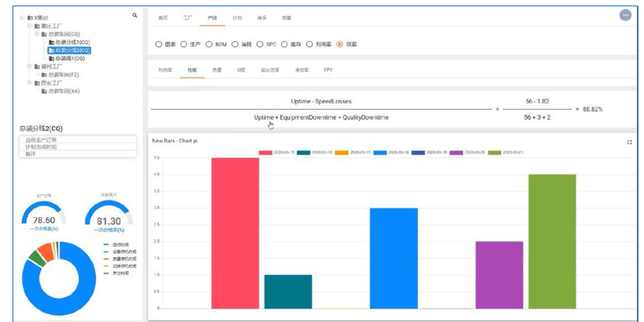Image resolution: width=644 pixels, height=322 pixels.
Task: Click the folder icon next to 总装车间(XA)
Action: tap(44, 91)
